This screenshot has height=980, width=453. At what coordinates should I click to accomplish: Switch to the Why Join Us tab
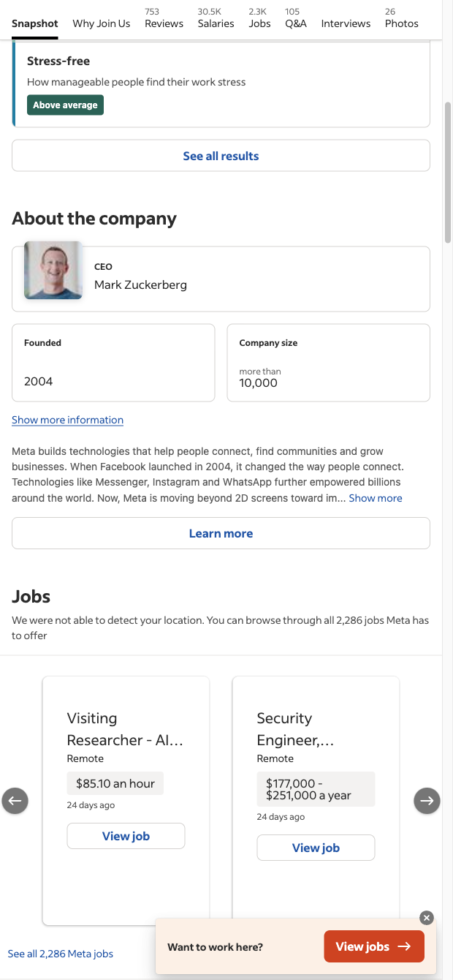tap(102, 23)
